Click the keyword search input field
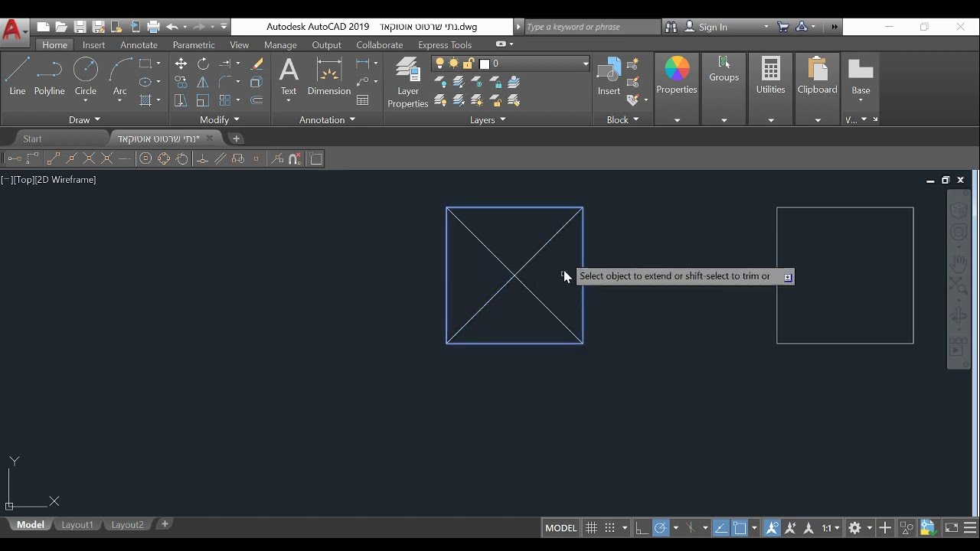This screenshot has width=980, height=551. tap(591, 27)
